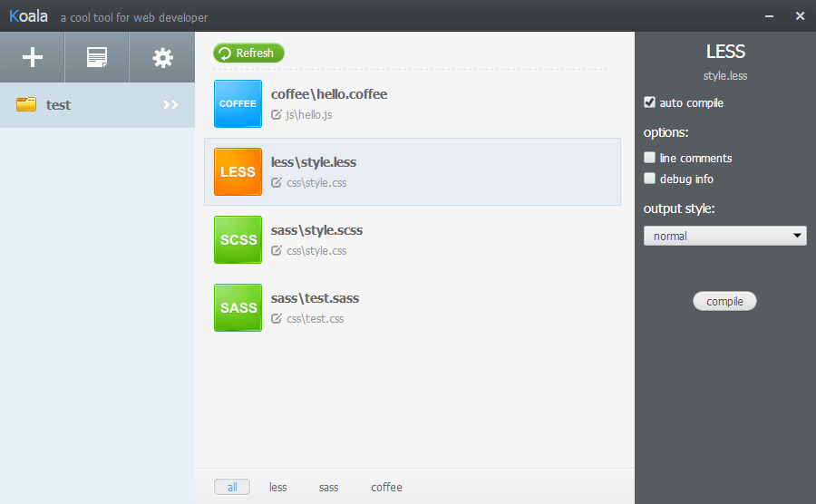
Task: Show only sass files
Action: [328, 488]
